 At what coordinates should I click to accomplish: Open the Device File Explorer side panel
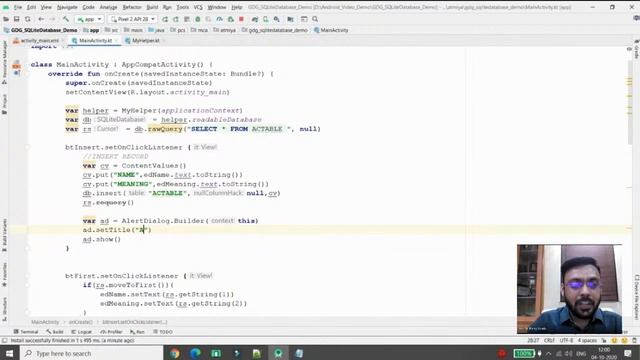coord(636,297)
